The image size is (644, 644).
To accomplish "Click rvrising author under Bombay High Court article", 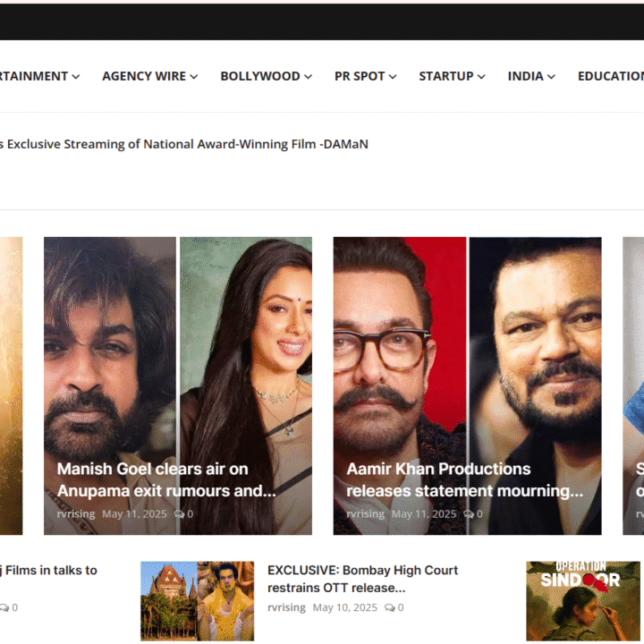I will [x=286, y=608].
